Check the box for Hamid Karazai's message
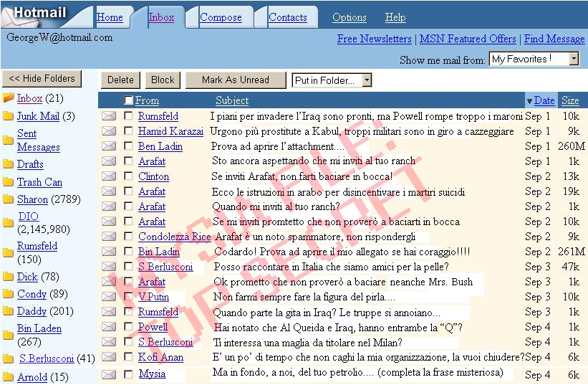The height and width of the screenshot is (390, 588). click(x=128, y=130)
